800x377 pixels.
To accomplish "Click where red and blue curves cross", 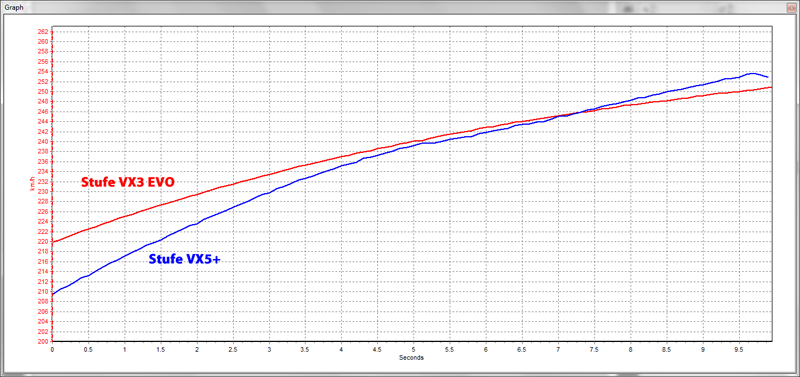I will pos(577,113).
